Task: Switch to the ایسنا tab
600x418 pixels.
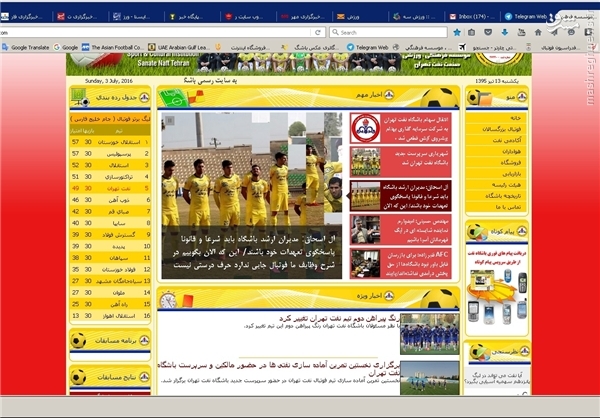Action: point(136,16)
